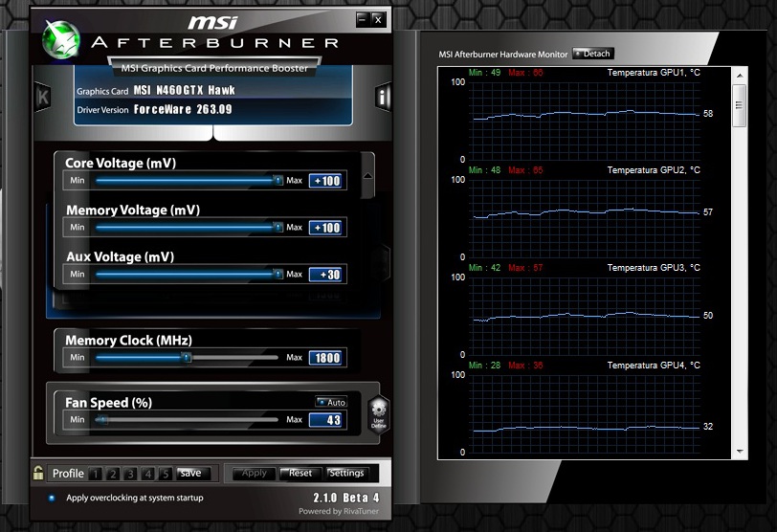
Task: Click the Fan Speed slider handle
Action: 101,419
